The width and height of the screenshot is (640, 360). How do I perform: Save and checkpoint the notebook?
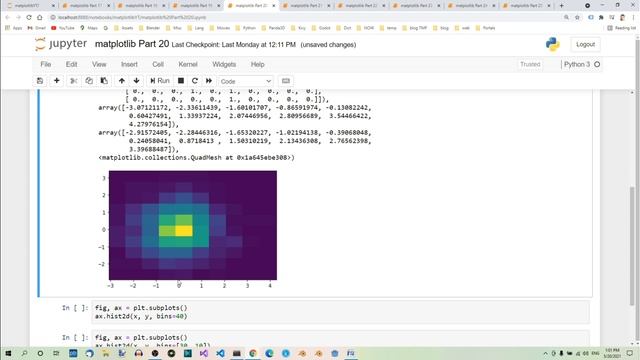point(40,81)
